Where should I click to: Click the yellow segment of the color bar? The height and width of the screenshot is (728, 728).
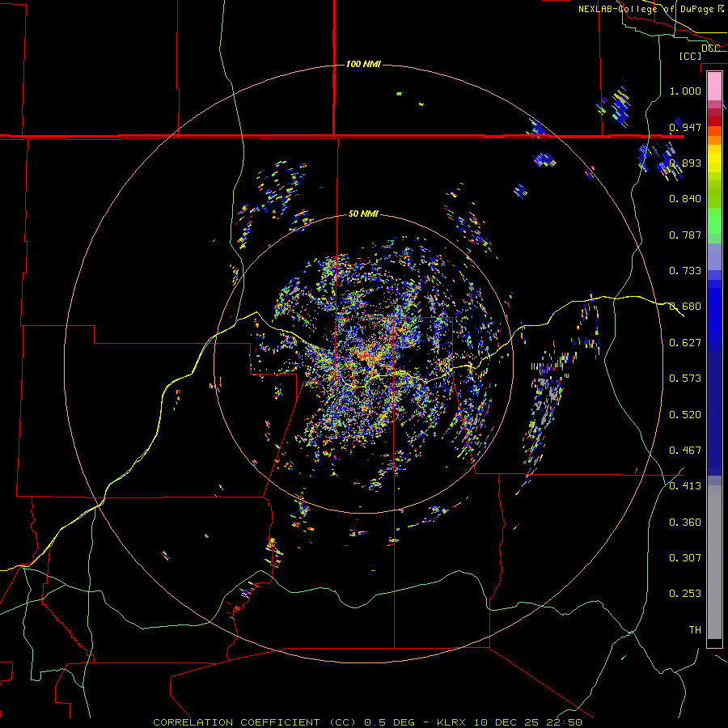[714, 159]
